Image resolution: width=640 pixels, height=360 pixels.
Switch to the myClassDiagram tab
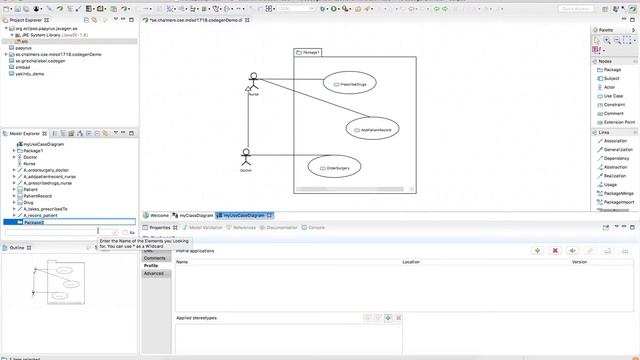pos(193,216)
